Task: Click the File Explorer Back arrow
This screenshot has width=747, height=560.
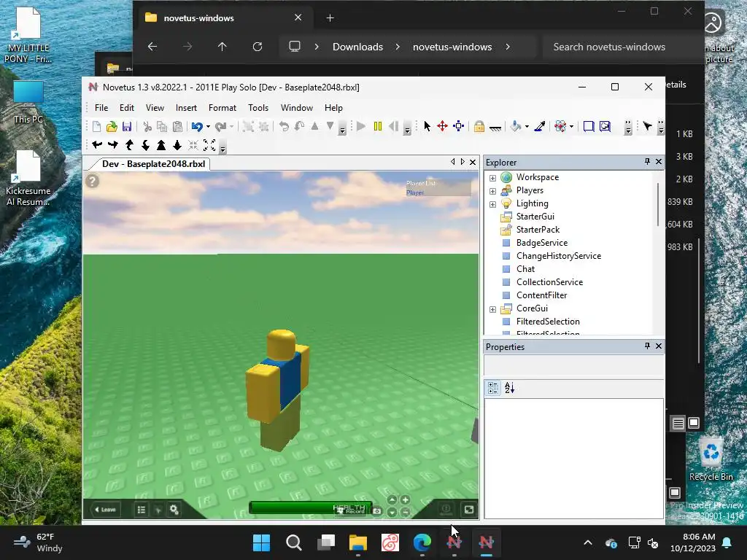Action: click(152, 47)
